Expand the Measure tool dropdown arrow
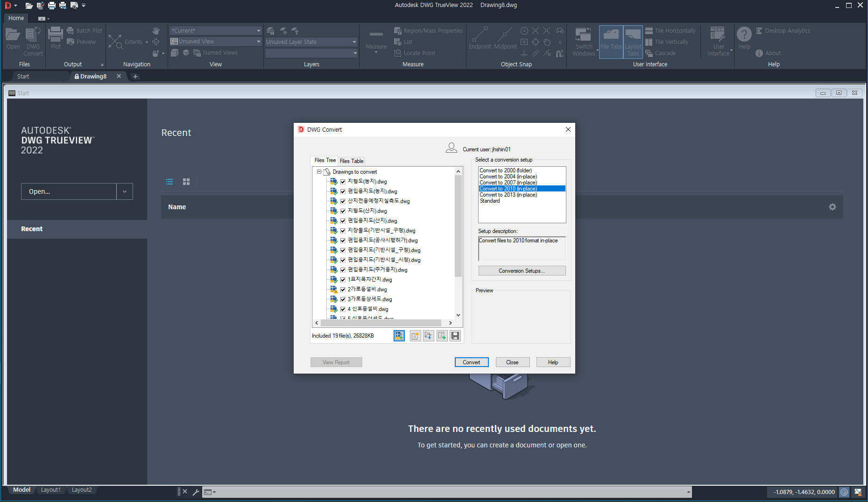Screen dimensions: 868x502 (x=376, y=52)
